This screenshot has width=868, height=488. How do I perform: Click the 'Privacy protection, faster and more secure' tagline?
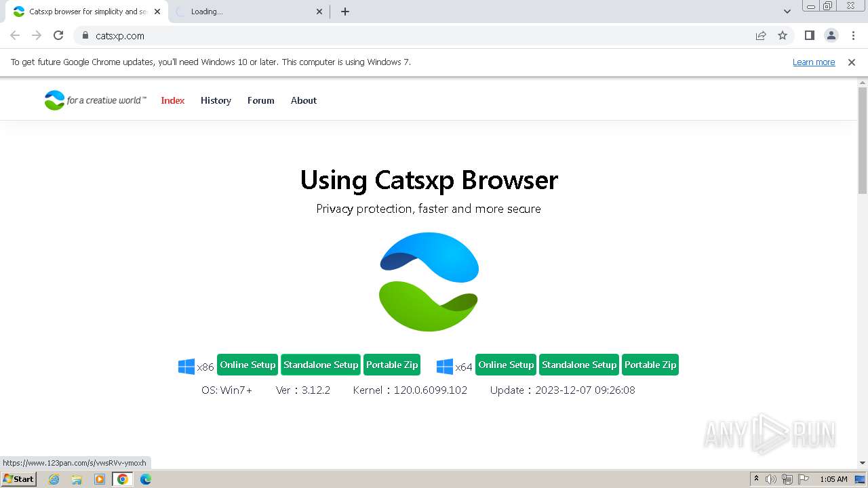[x=429, y=209]
